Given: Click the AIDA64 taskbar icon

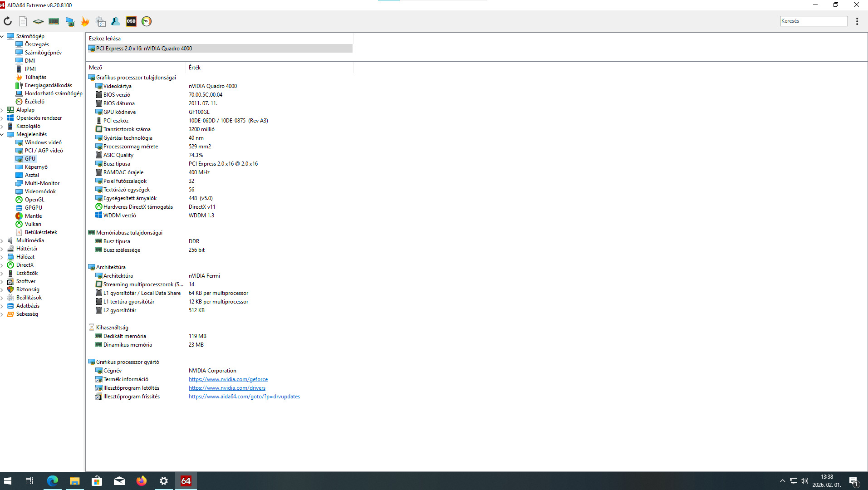Looking at the screenshot, I should (x=186, y=481).
